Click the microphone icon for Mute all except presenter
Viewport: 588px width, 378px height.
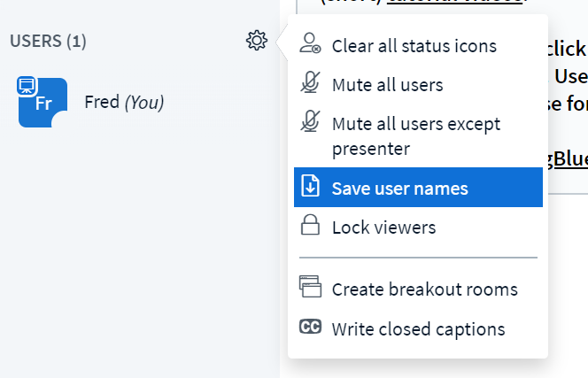[x=310, y=123]
